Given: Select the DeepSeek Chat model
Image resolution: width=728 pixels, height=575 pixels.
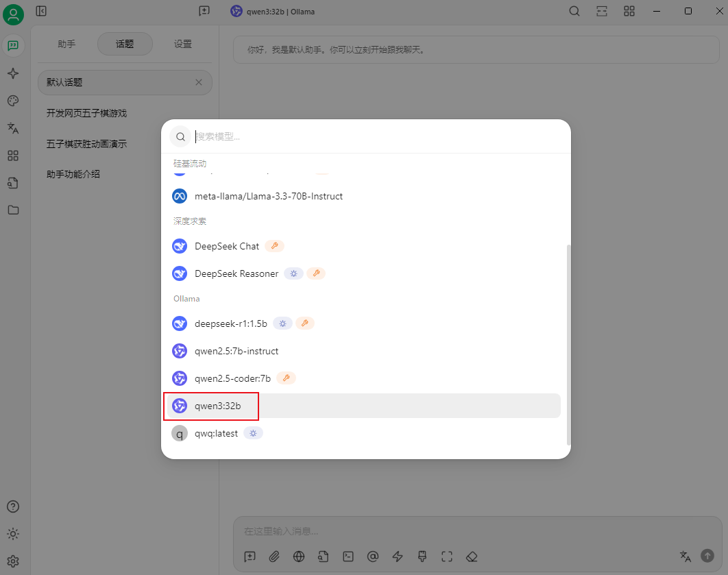Looking at the screenshot, I should (363, 246).
